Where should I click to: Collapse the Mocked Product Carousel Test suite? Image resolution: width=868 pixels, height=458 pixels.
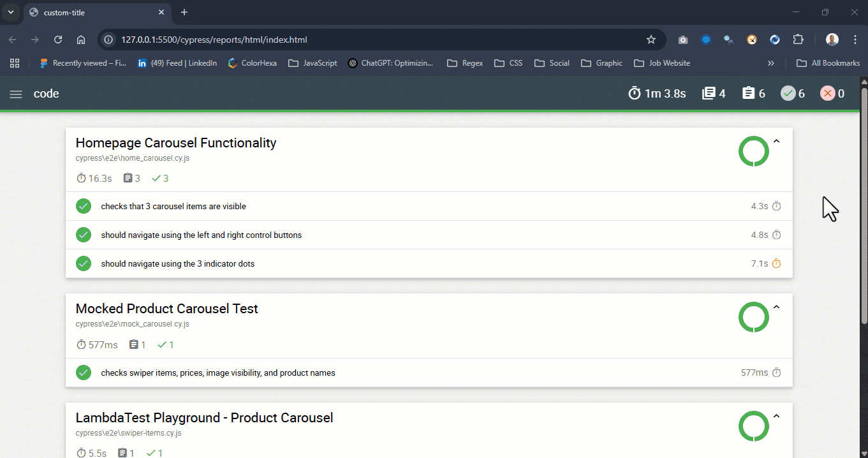click(x=776, y=307)
